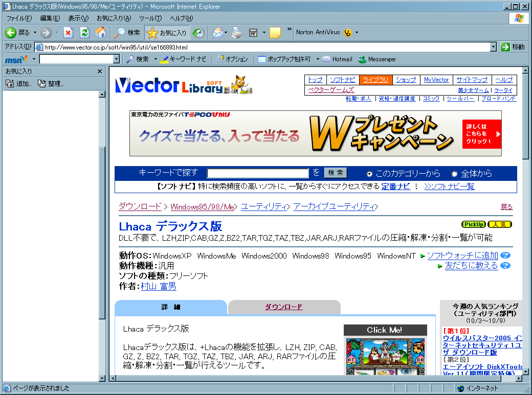Image resolution: width=532 pixels, height=395 pixels.
Task: Open the History clock icon
Action: coord(198,33)
